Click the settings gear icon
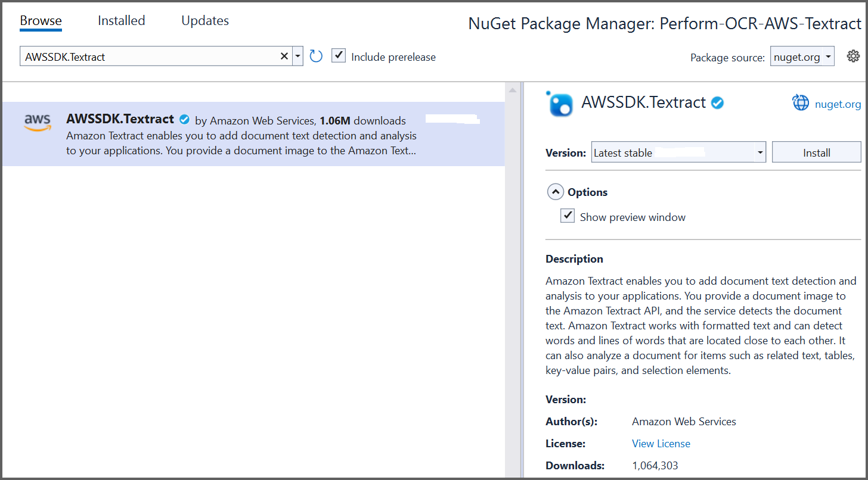Image resolution: width=868 pixels, height=480 pixels. coord(854,55)
